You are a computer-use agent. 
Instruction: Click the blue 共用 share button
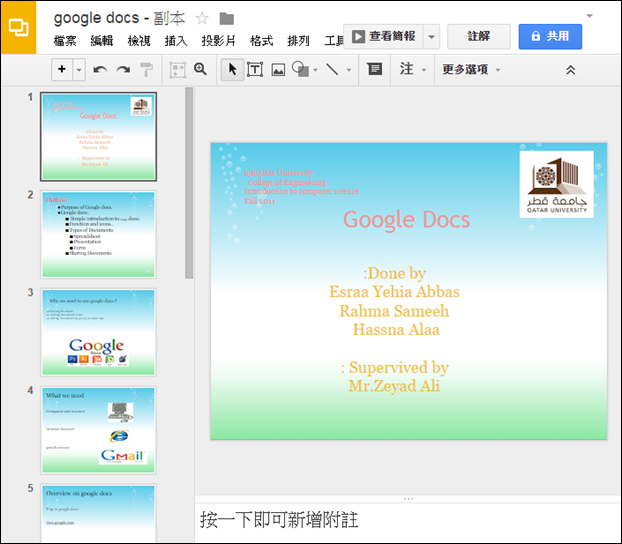click(x=550, y=37)
